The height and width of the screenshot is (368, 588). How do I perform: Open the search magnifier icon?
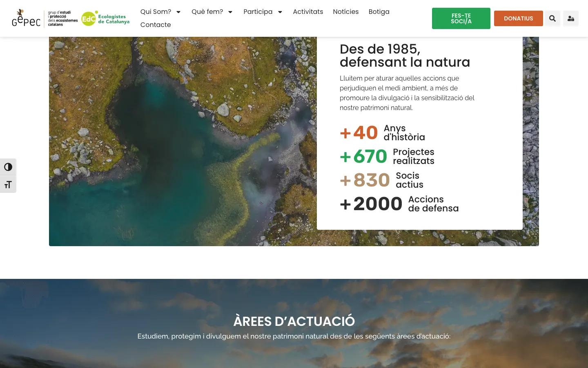552,18
